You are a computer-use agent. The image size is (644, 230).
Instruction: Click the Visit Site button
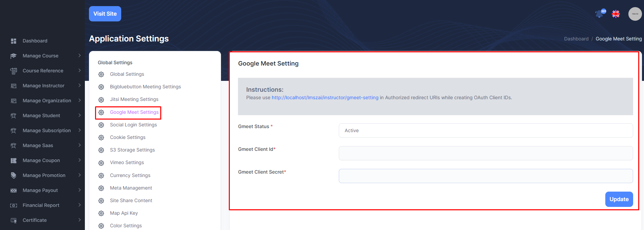(105, 14)
